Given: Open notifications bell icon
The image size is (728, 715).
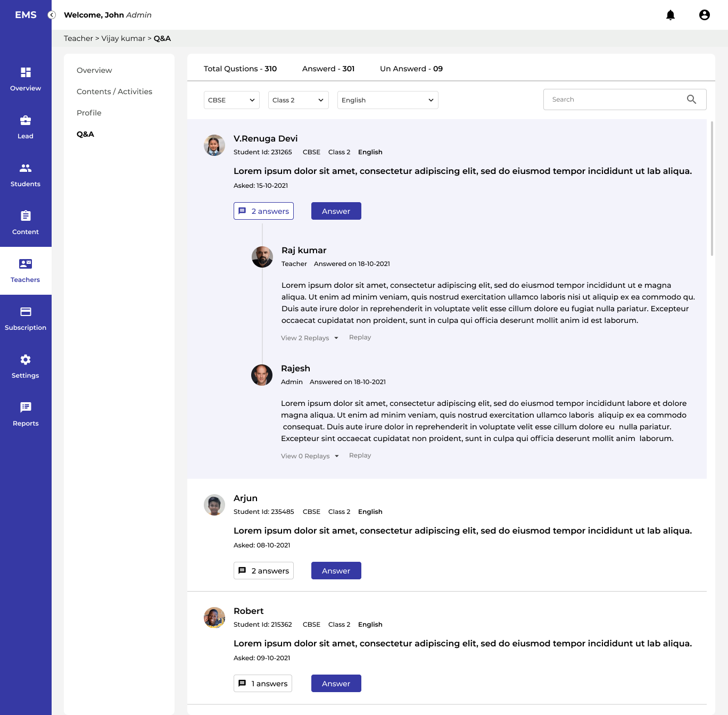Looking at the screenshot, I should [671, 15].
